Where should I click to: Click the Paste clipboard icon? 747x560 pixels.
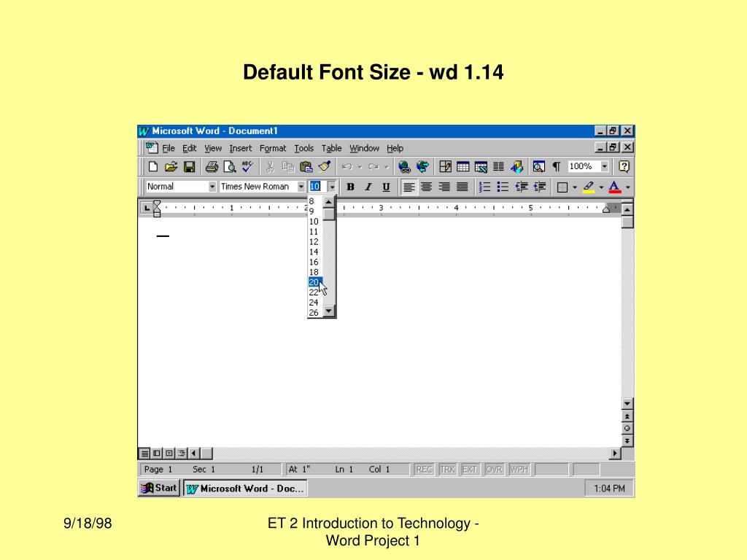click(306, 167)
